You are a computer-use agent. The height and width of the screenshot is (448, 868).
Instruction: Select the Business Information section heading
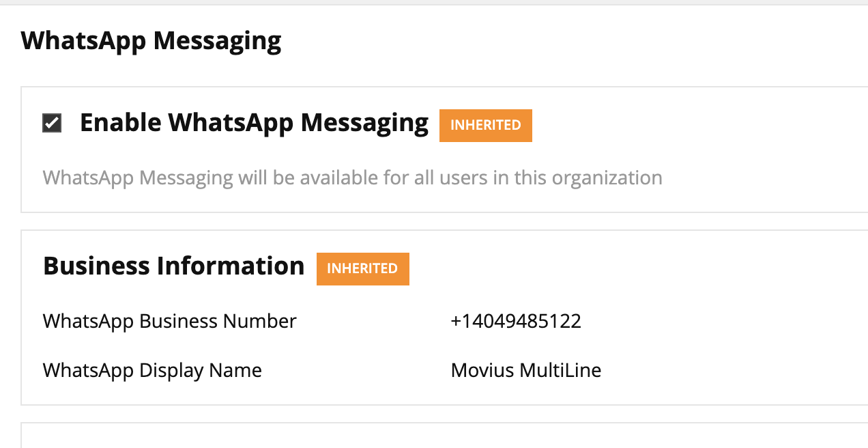point(173,266)
